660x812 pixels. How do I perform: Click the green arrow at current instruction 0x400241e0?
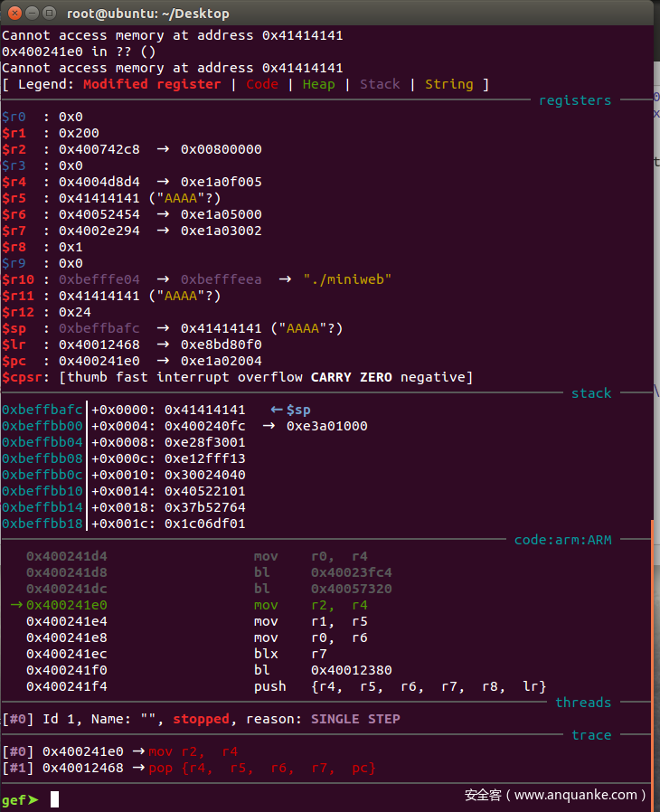17,605
